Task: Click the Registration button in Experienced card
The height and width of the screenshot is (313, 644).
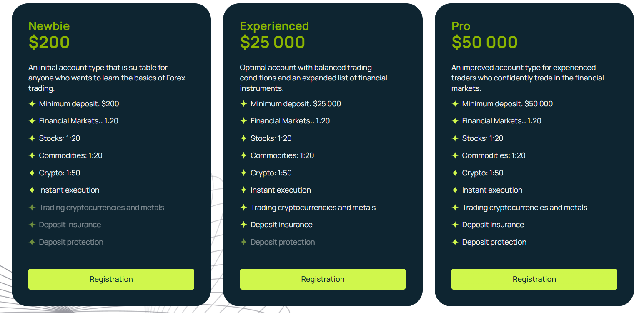Action: pyautogui.click(x=323, y=279)
